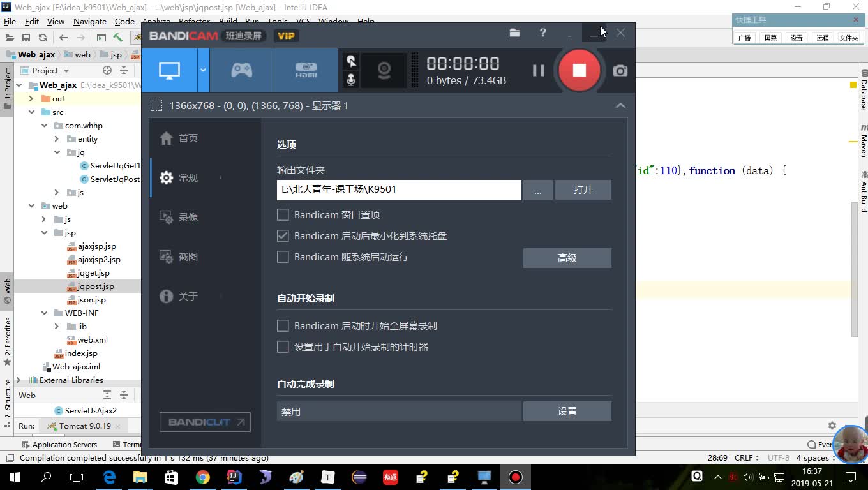Enable 启动时开始全屏幕录制 checkbox
The width and height of the screenshot is (868, 490).
click(283, 326)
